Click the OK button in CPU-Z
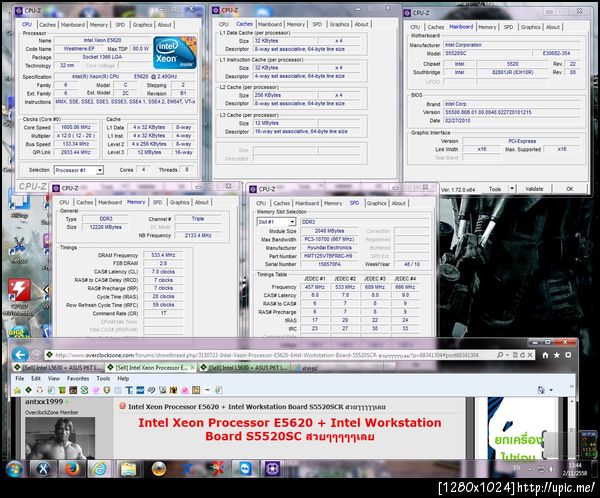 tap(569, 189)
